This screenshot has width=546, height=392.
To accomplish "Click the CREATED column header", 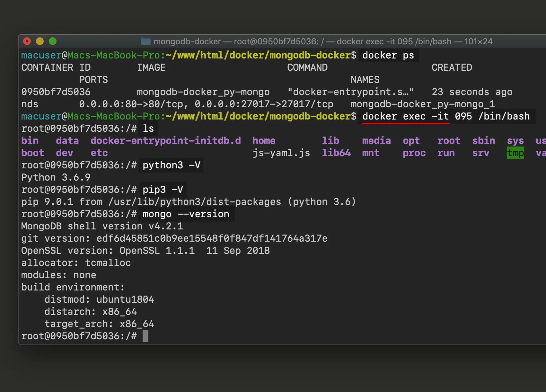I will tap(452, 67).
